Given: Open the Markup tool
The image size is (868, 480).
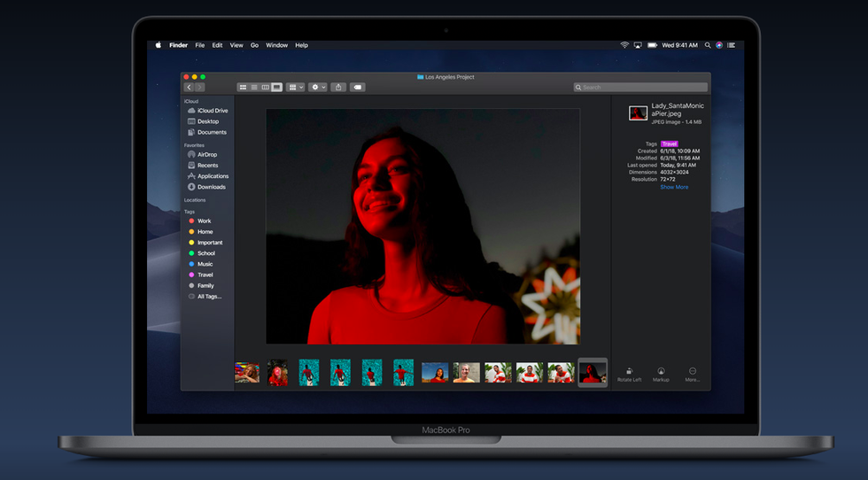Looking at the screenshot, I should click(x=661, y=371).
